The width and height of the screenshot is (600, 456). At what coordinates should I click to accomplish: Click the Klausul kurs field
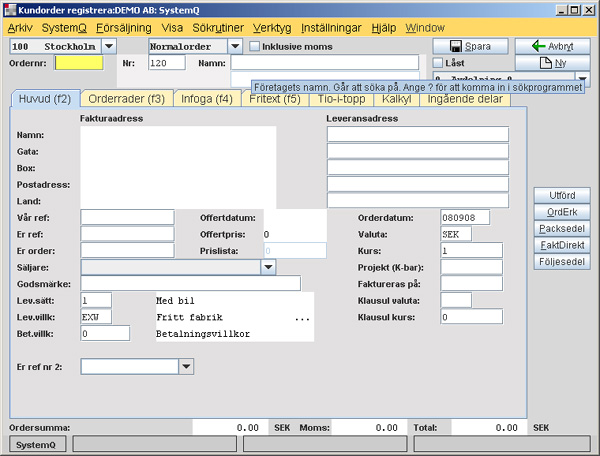coord(471,317)
